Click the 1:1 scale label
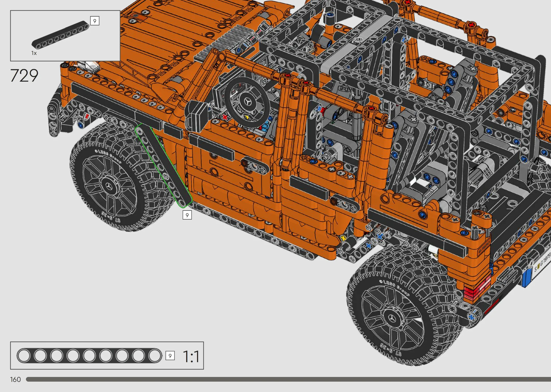This screenshot has height=392, width=551. [x=191, y=356]
